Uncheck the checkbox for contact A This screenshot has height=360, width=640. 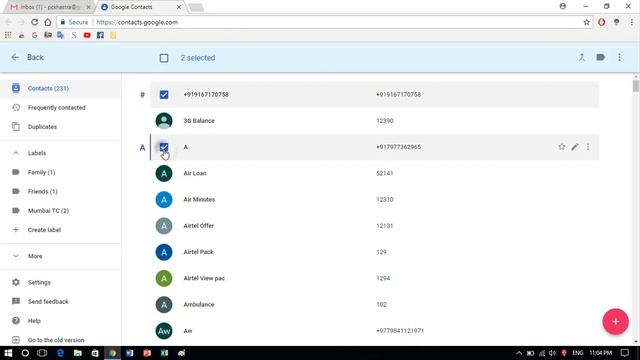(164, 147)
